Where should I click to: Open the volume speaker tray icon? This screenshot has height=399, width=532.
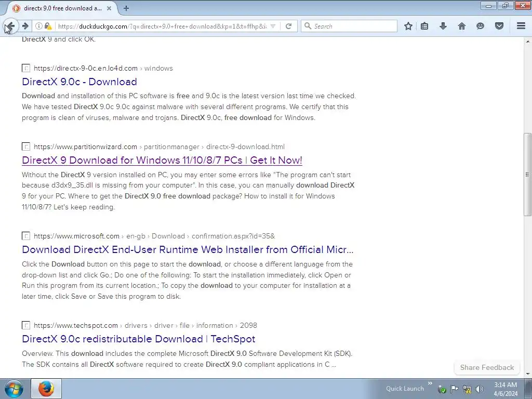coord(479,389)
